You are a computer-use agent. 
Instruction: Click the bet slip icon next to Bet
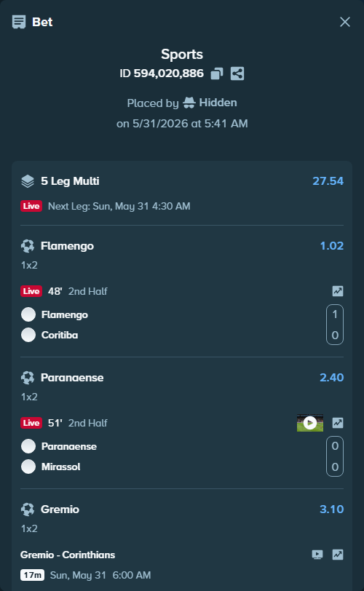pyautogui.click(x=19, y=22)
